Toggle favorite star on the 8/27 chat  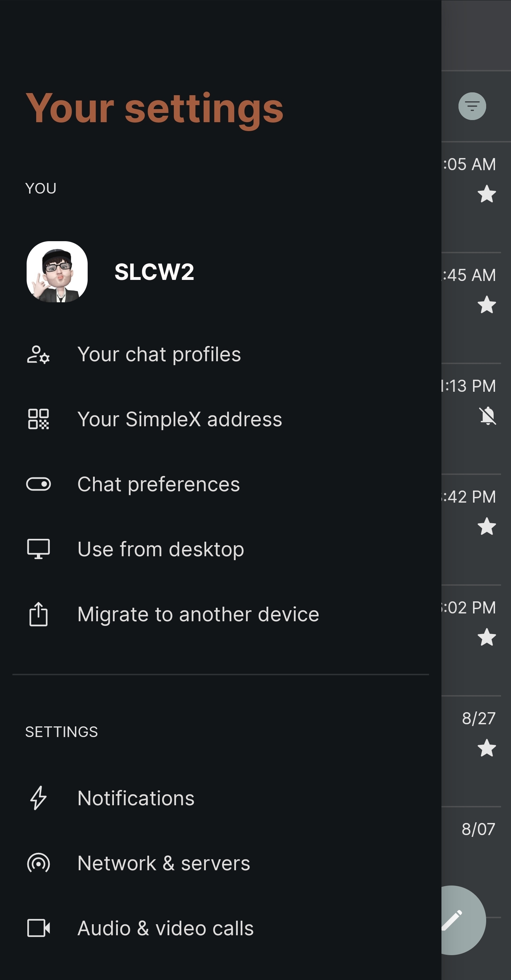pos(487,748)
